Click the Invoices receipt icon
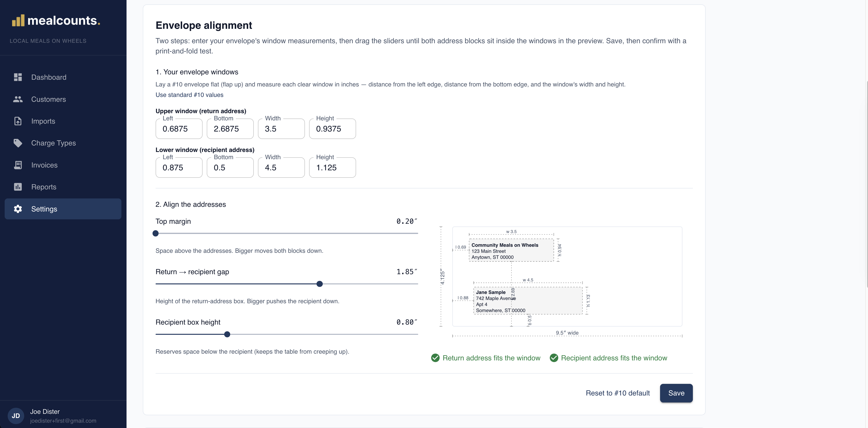 tap(18, 165)
